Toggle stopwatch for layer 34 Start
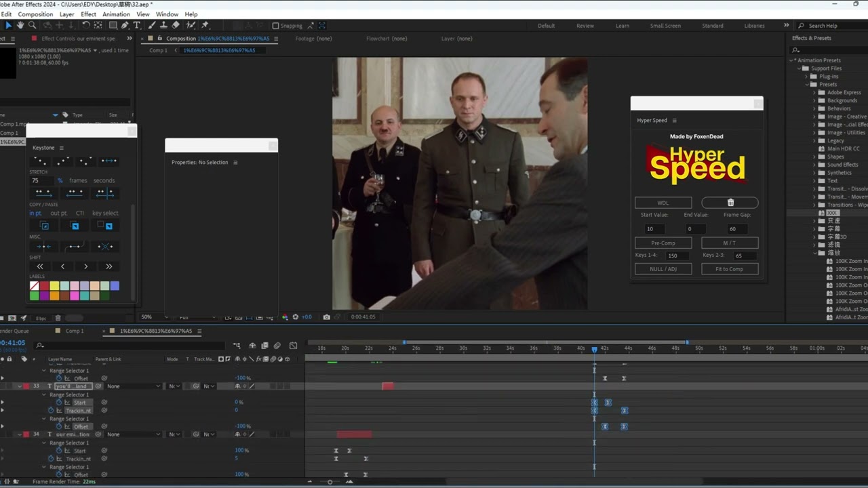Screen dimensions: 868x488 pos(59,451)
